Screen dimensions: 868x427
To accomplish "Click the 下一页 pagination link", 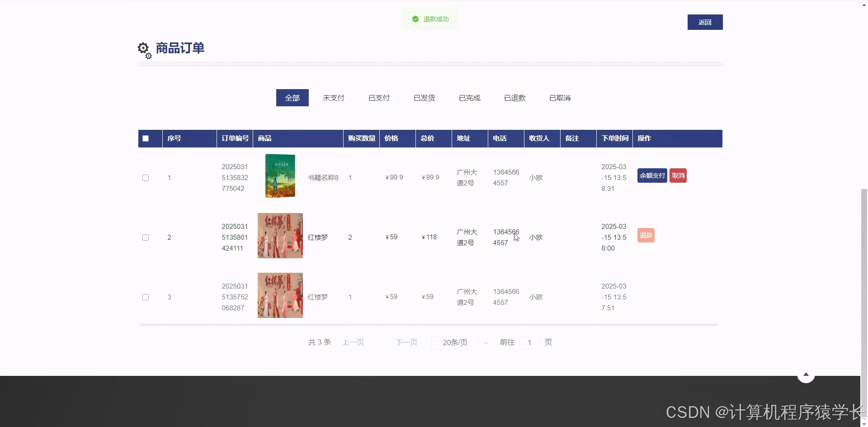I will pyautogui.click(x=406, y=342).
